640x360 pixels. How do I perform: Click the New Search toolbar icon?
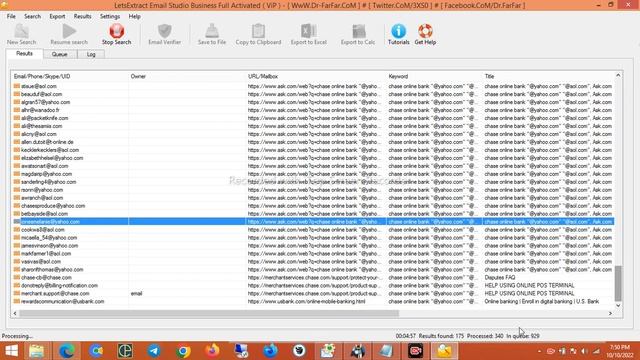(x=21, y=34)
